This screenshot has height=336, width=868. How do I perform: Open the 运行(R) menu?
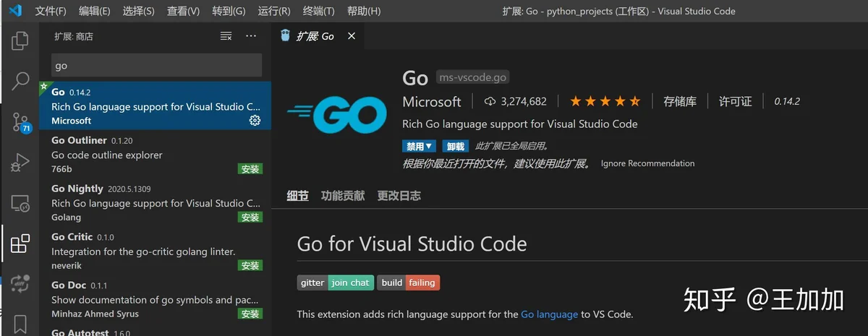click(274, 11)
